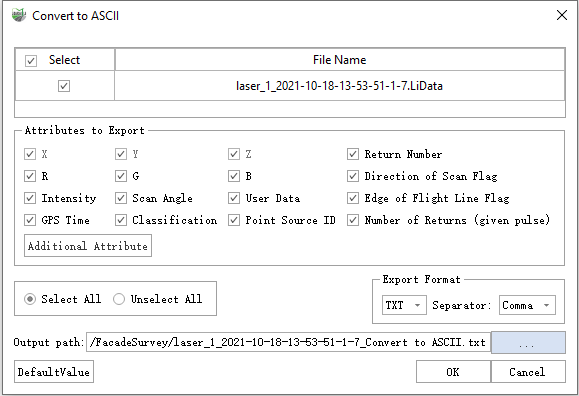This screenshot has width=579, height=396.
Task: Browse output path with the ... button
Action: tap(528, 342)
